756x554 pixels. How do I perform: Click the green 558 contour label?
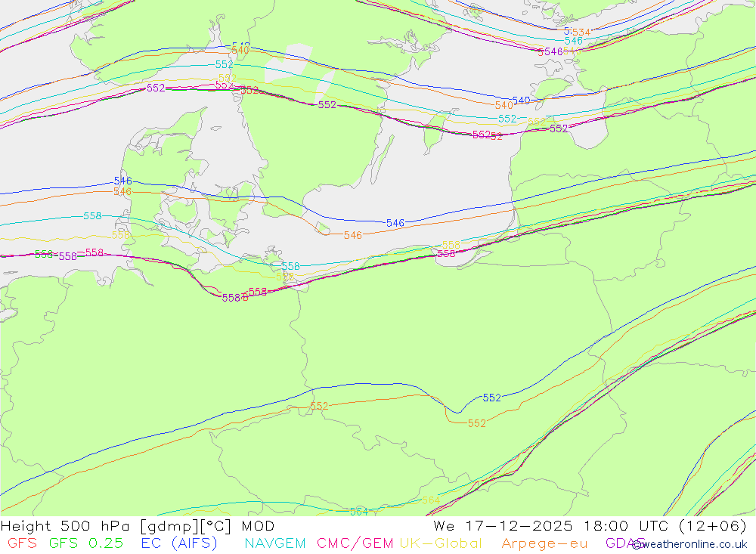click(43, 254)
